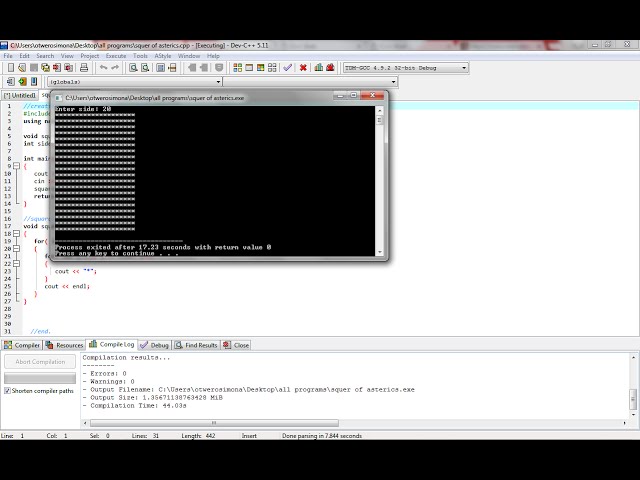Click the Delete Profiling Information icon
The image size is (640, 480).
coord(330,68)
